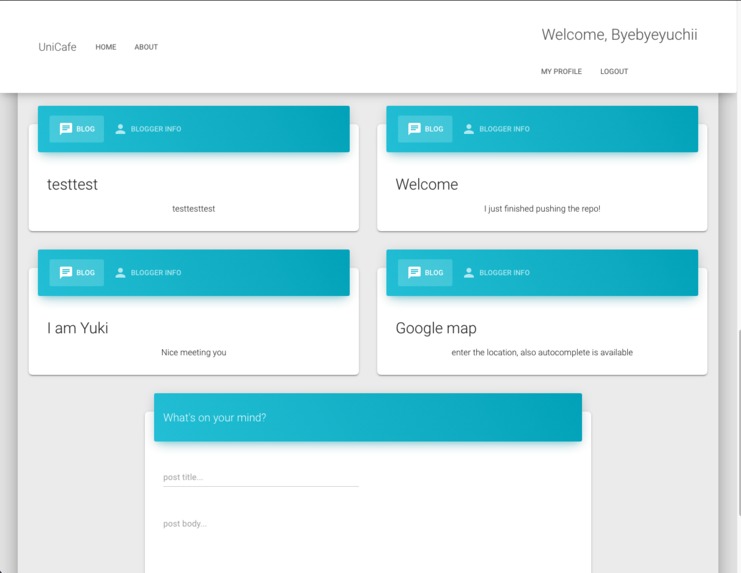Click the person icon on the I am Yuki card
The height and width of the screenshot is (573, 741).
(x=121, y=273)
